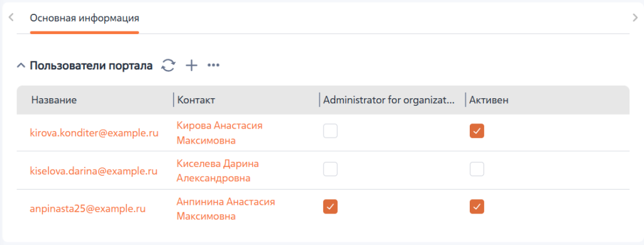Open kirova.konditer@example.ru user link
The image size is (644, 245).
click(x=94, y=133)
